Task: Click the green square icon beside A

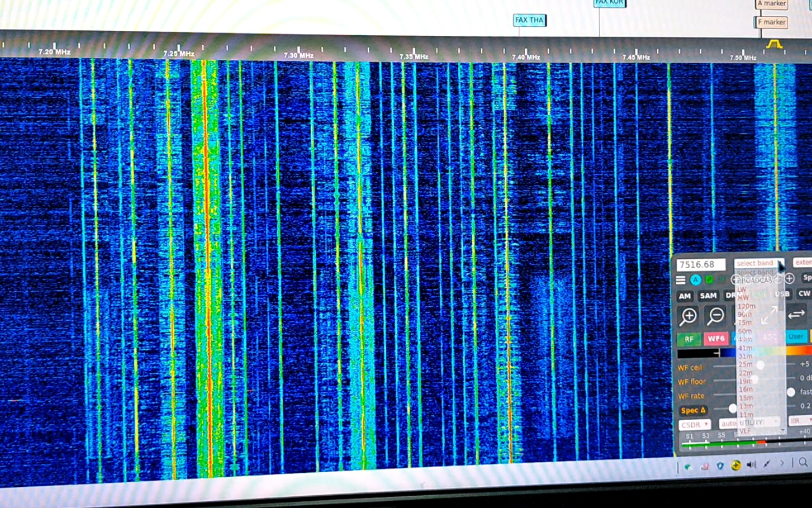Action: tap(709, 279)
